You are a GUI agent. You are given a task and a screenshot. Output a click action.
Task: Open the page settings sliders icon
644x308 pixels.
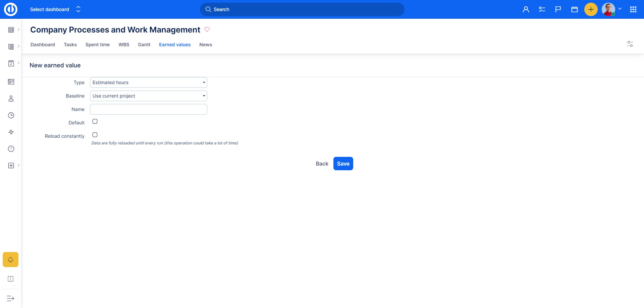[x=630, y=44]
